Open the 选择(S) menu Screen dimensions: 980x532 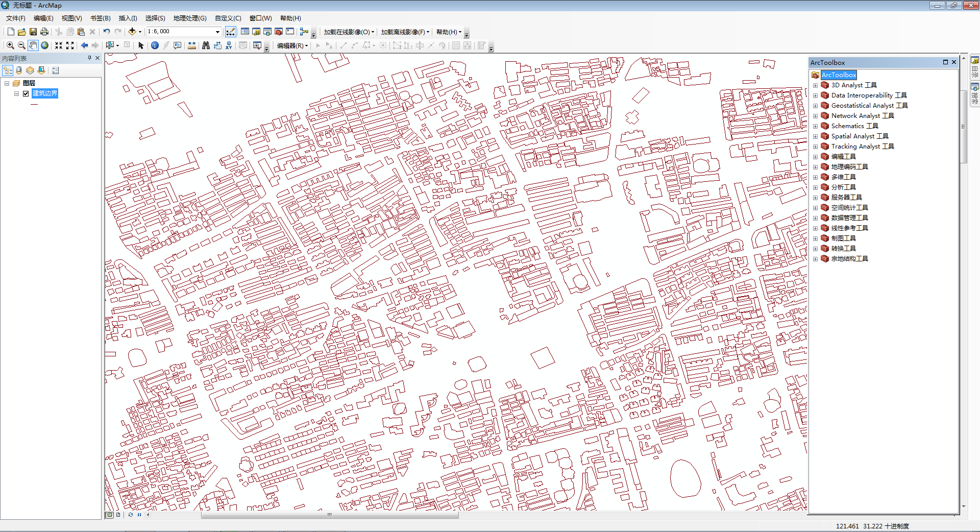coord(155,18)
